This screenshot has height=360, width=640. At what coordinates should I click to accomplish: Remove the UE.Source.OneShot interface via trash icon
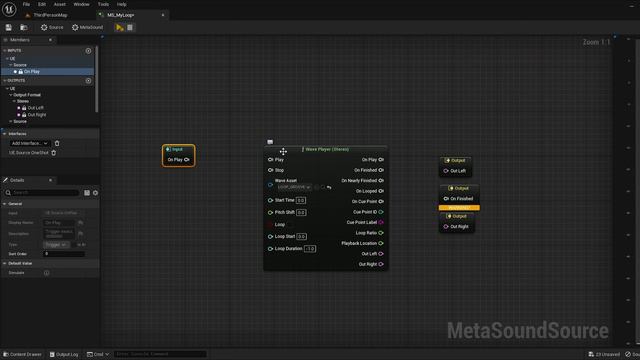pyautogui.click(x=53, y=153)
